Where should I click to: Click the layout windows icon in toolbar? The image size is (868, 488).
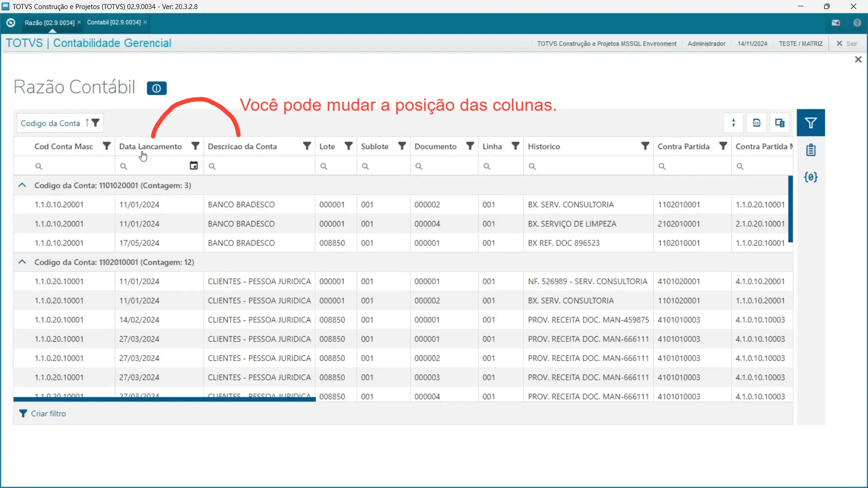pyautogui.click(x=780, y=123)
